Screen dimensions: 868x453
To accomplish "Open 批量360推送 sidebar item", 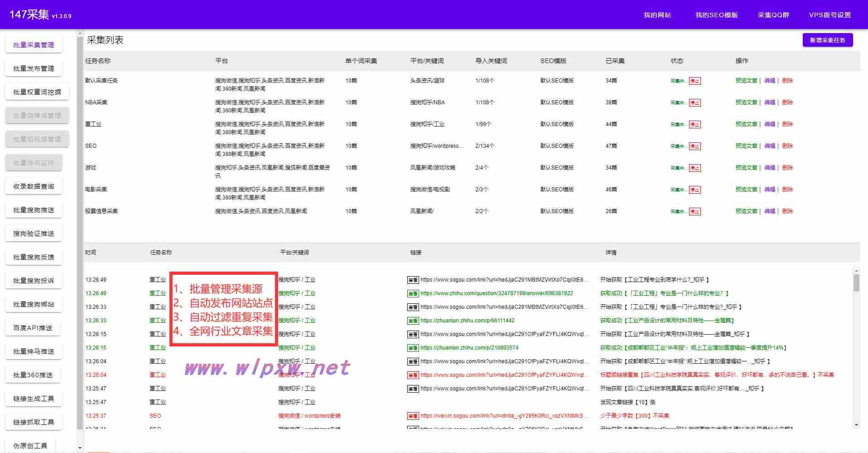I will (33, 375).
